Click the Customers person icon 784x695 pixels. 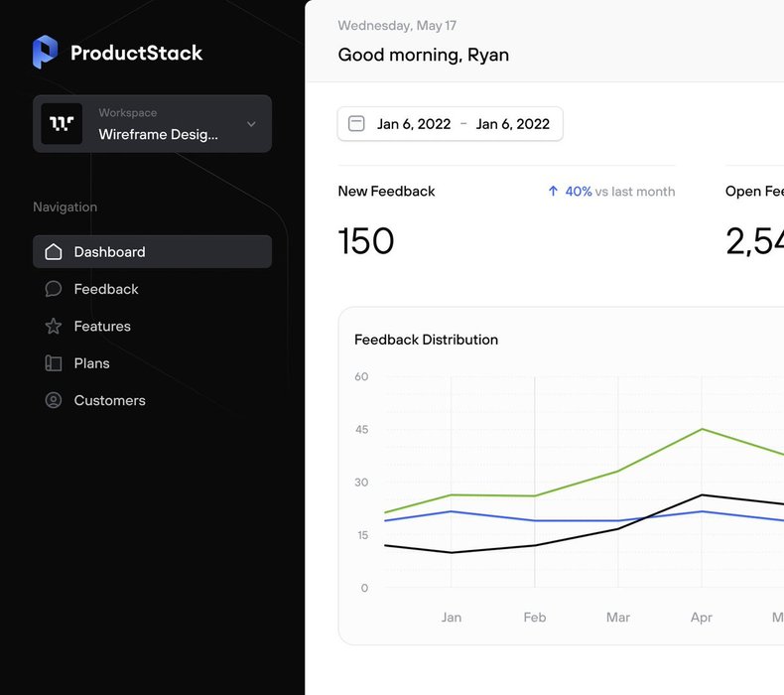pos(54,400)
